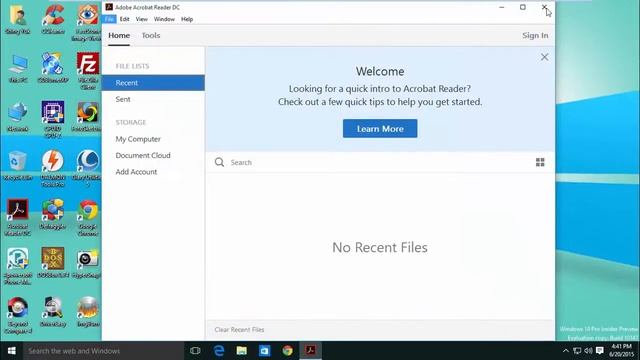The width and height of the screenshot is (640, 360).
Task: Launch Microsoft Edge from the taskbar
Action: click(219, 351)
